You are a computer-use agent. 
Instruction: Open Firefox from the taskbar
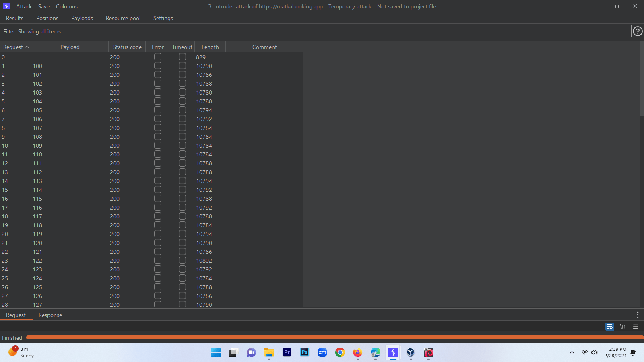(358, 353)
